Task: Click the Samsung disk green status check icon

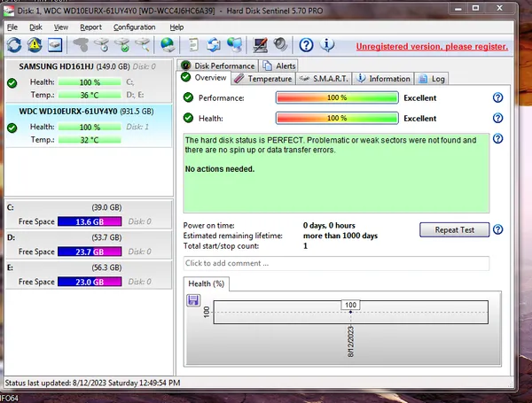Action: (x=12, y=83)
